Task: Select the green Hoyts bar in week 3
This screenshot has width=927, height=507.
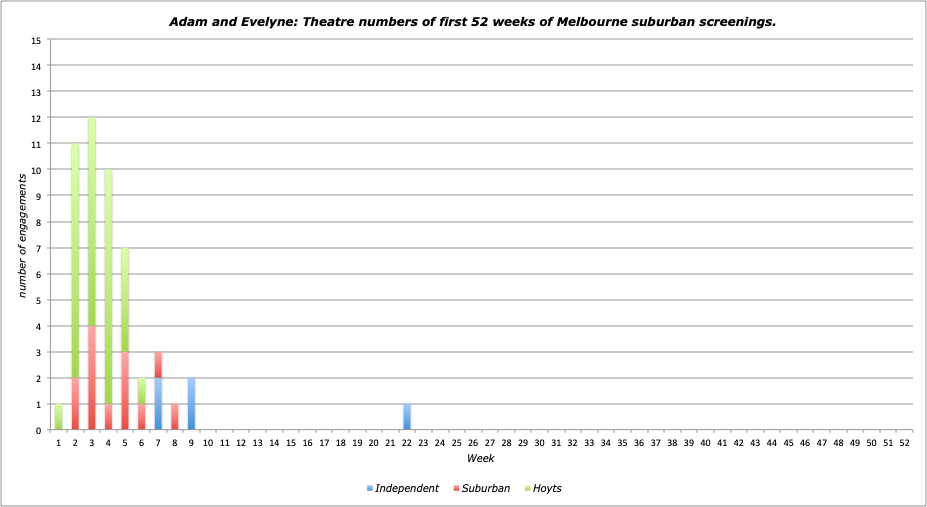Action: (92, 220)
